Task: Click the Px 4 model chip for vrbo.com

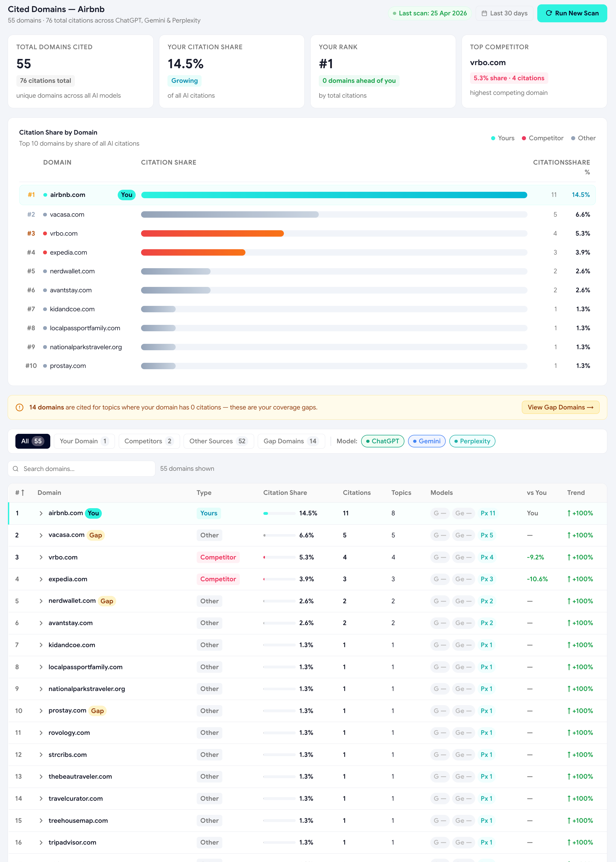Action: pos(487,557)
